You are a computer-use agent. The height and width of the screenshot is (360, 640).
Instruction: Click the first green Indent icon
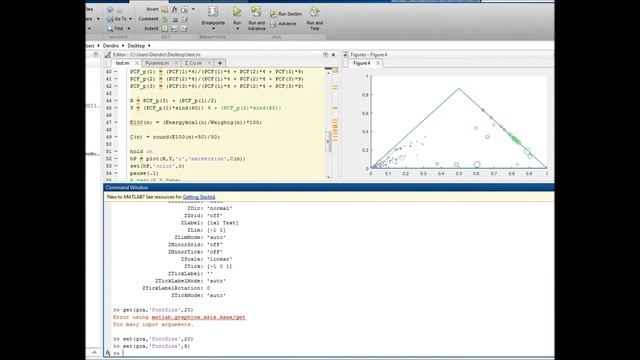click(x=164, y=29)
